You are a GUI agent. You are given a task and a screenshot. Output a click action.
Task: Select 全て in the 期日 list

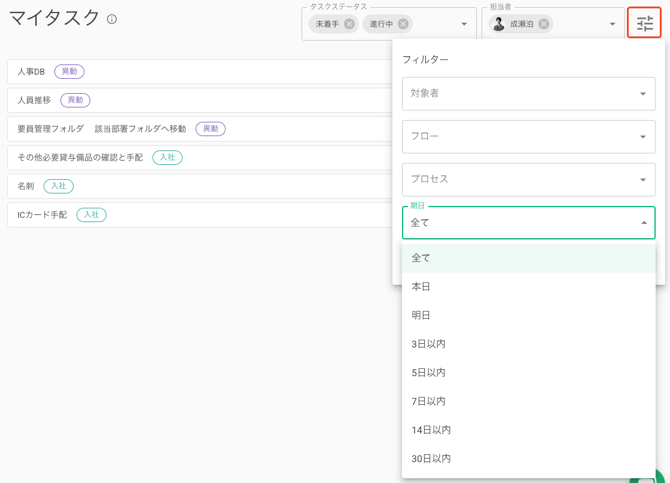tap(529, 258)
